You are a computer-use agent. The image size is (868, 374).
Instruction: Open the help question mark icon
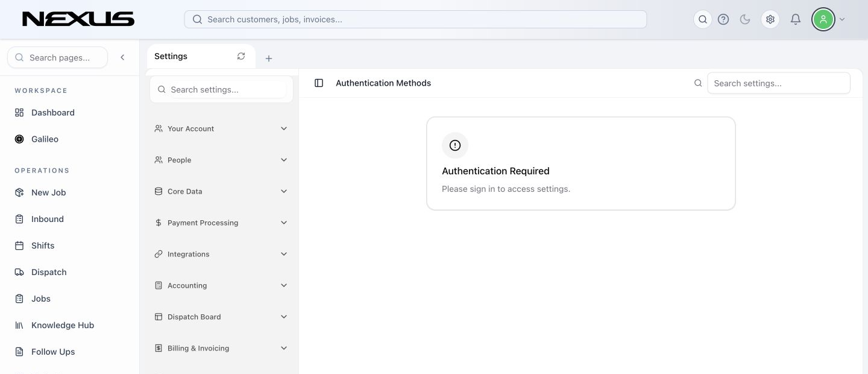click(723, 19)
